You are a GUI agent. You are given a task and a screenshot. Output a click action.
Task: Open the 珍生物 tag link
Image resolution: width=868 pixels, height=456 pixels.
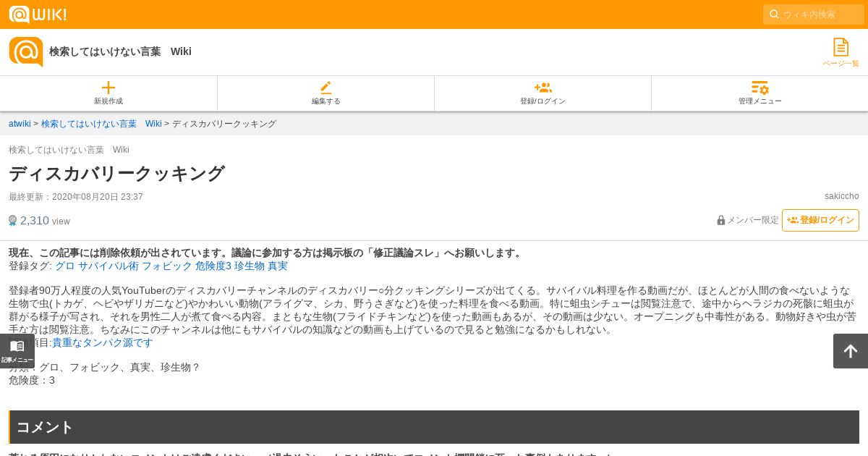pyautogui.click(x=250, y=266)
